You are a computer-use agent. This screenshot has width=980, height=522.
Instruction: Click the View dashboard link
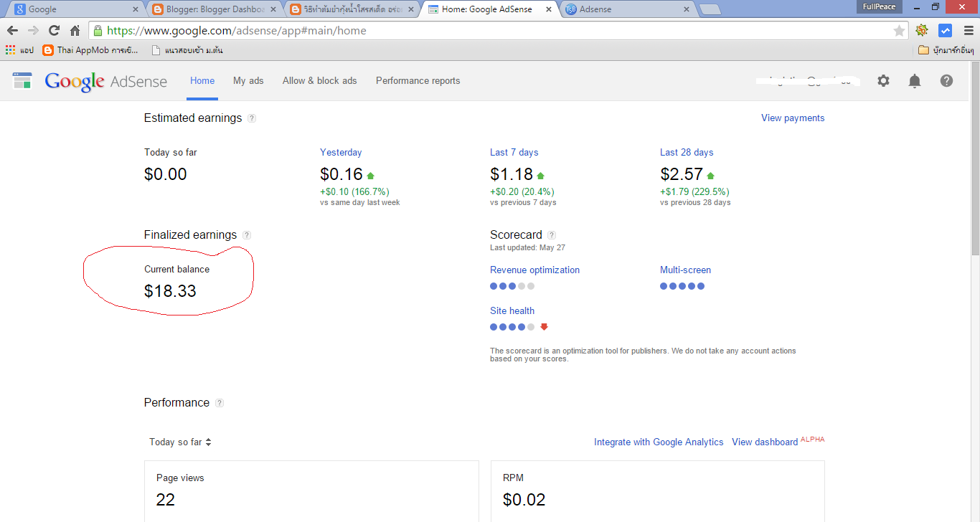click(x=765, y=442)
